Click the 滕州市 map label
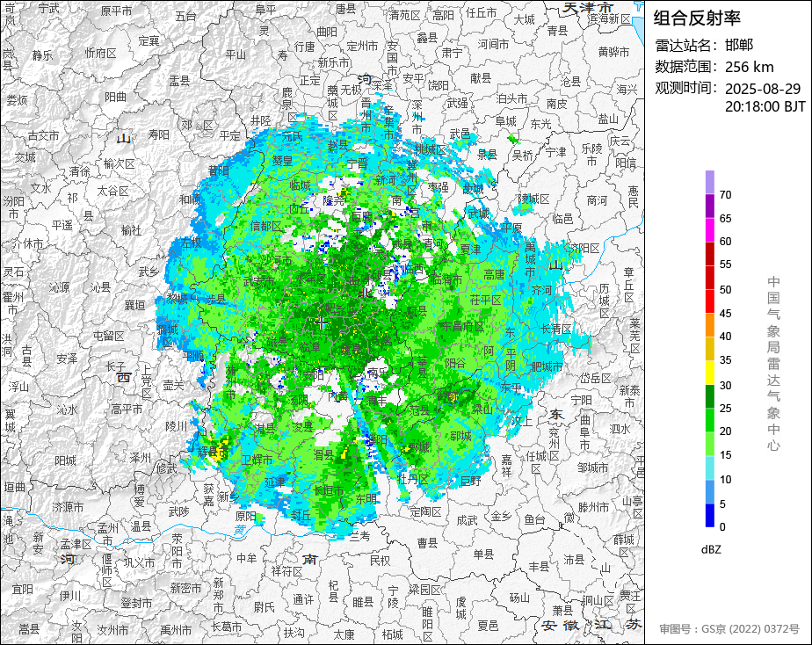Viewport: 812px width, 645px height. coord(594,507)
